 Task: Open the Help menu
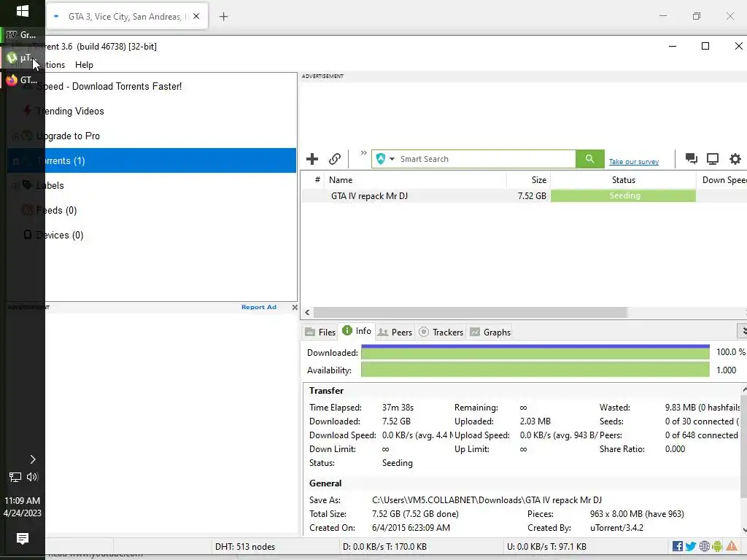pos(84,65)
